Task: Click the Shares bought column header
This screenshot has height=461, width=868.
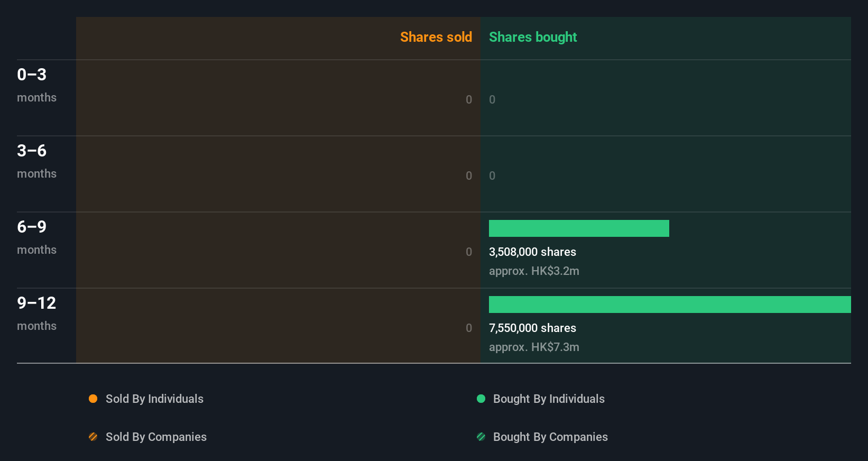Action: 533,37
